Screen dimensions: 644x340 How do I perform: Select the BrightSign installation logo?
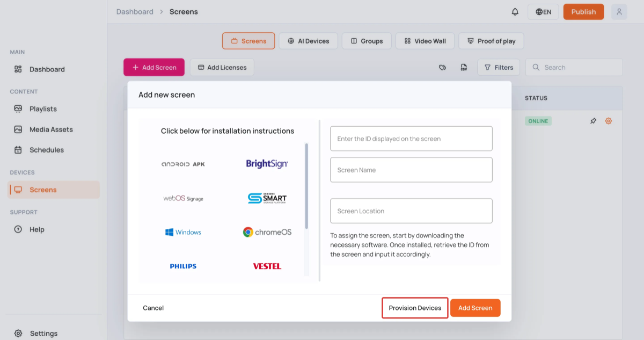tap(267, 164)
